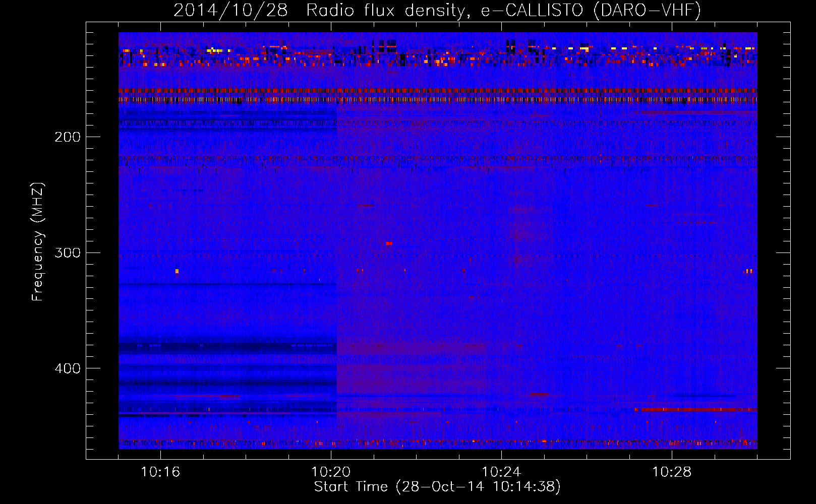This screenshot has width=816, height=504.
Task: Click the 10:24 time axis label
Action: click(x=501, y=472)
